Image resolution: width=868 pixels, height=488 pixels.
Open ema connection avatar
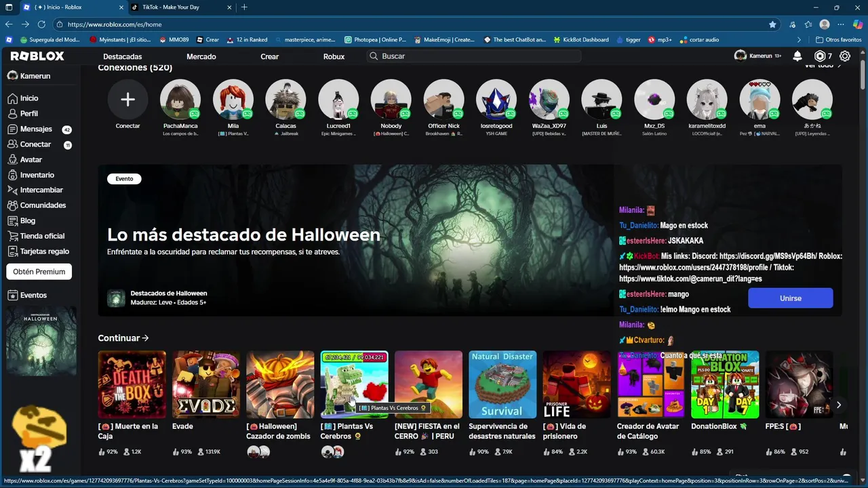click(x=759, y=100)
